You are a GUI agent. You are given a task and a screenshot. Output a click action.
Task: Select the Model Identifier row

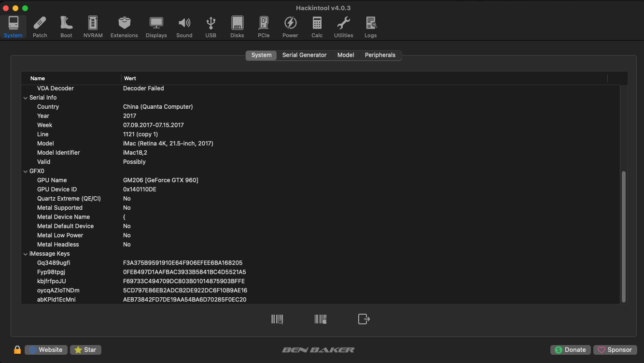click(321, 153)
